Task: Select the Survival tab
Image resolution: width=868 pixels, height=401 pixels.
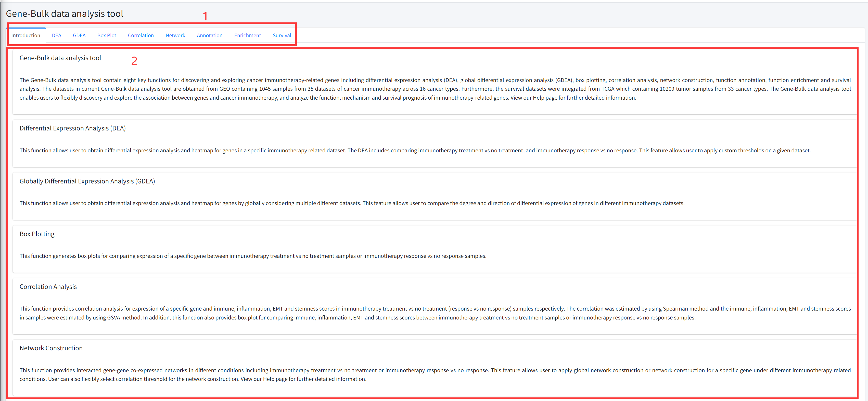Action: [x=282, y=35]
